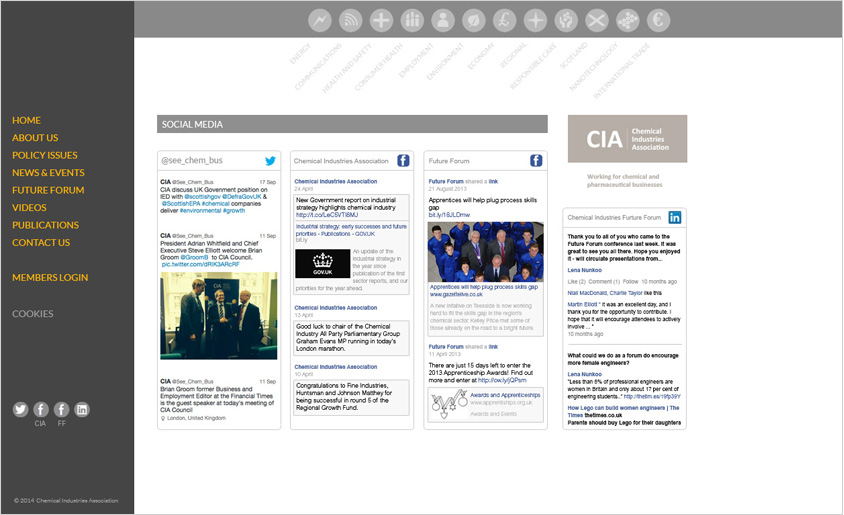Click Facebook icon in Chemical Industries Association panel
The height and width of the screenshot is (515, 844).
tap(403, 160)
